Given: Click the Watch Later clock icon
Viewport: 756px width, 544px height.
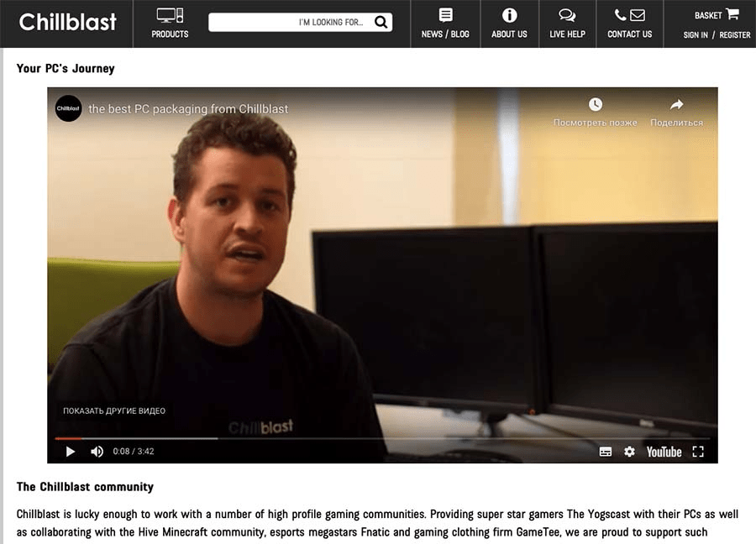Looking at the screenshot, I should (595, 105).
